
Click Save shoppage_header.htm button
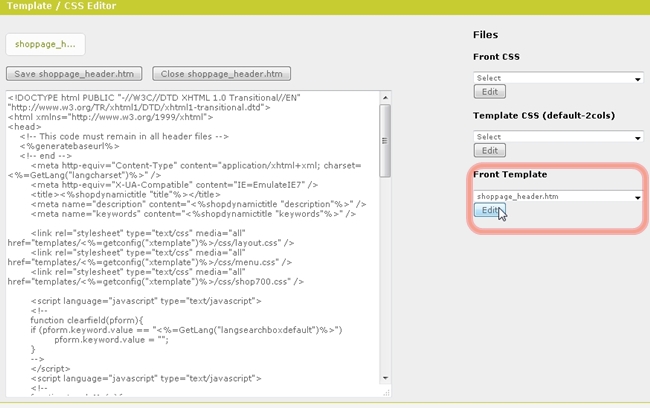click(74, 74)
